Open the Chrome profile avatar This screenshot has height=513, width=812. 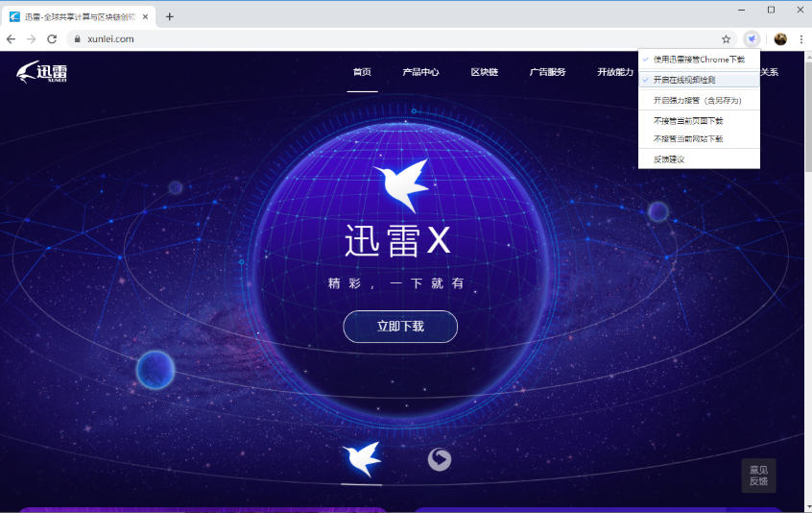pos(780,39)
